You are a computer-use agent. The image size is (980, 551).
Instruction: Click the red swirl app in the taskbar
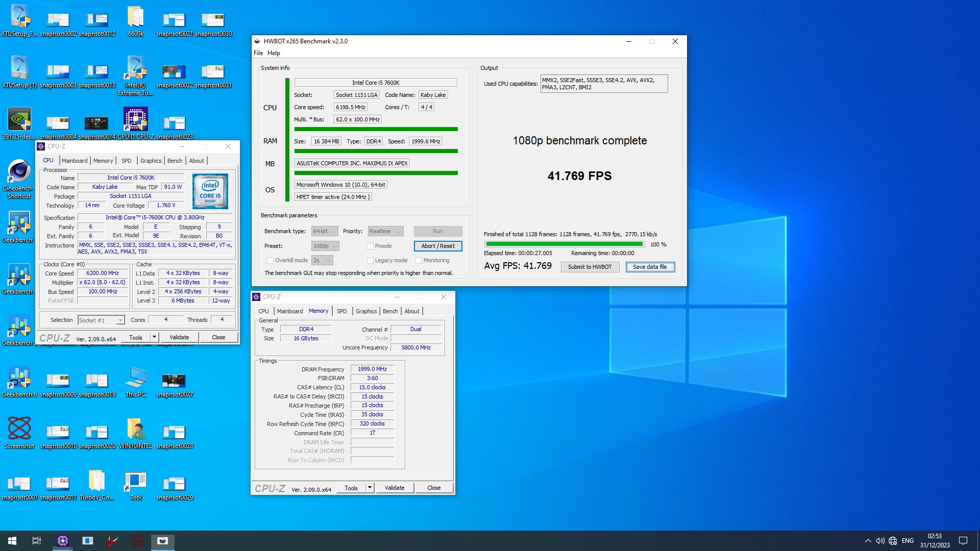click(x=138, y=541)
